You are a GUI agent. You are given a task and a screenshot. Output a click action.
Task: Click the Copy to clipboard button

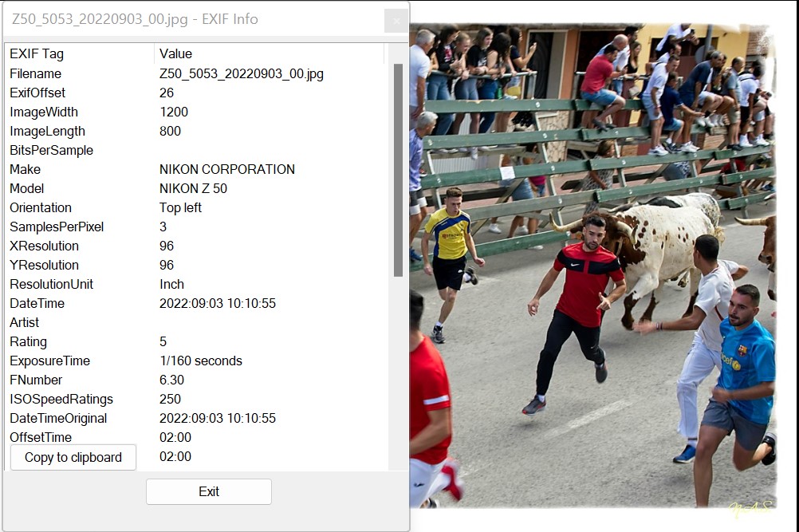tap(73, 457)
